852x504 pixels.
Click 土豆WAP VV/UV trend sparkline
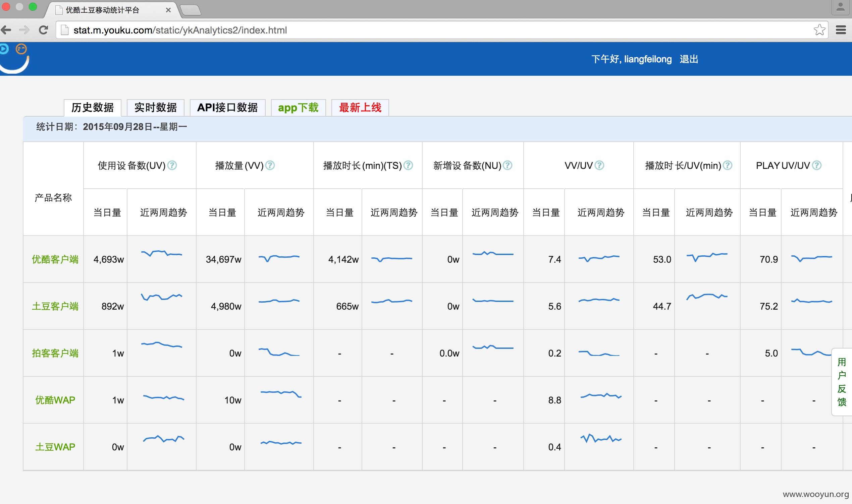(x=601, y=438)
